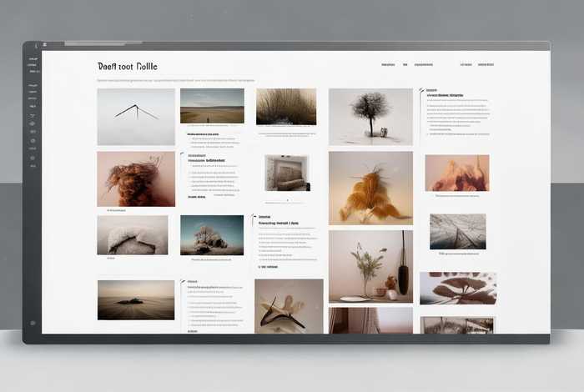
Task: Click the indicator dot below the interior room image
Action: (287, 200)
